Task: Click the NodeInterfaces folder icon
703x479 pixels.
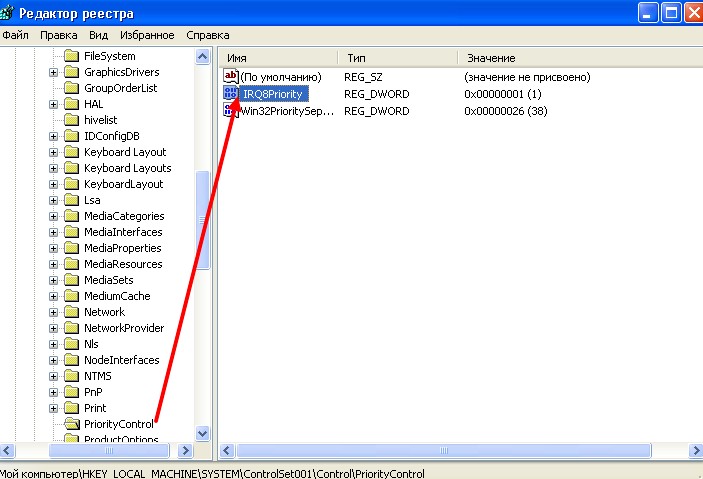Action: click(x=71, y=360)
